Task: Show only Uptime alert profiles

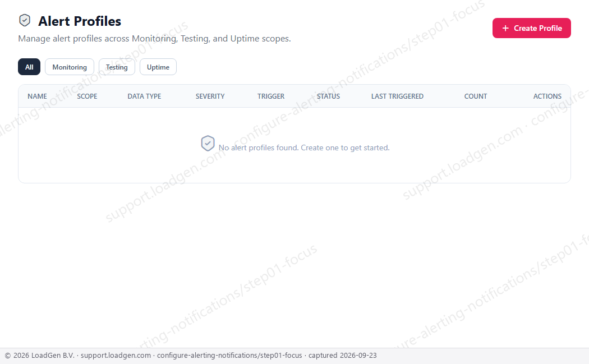Action: click(x=158, y=67)
